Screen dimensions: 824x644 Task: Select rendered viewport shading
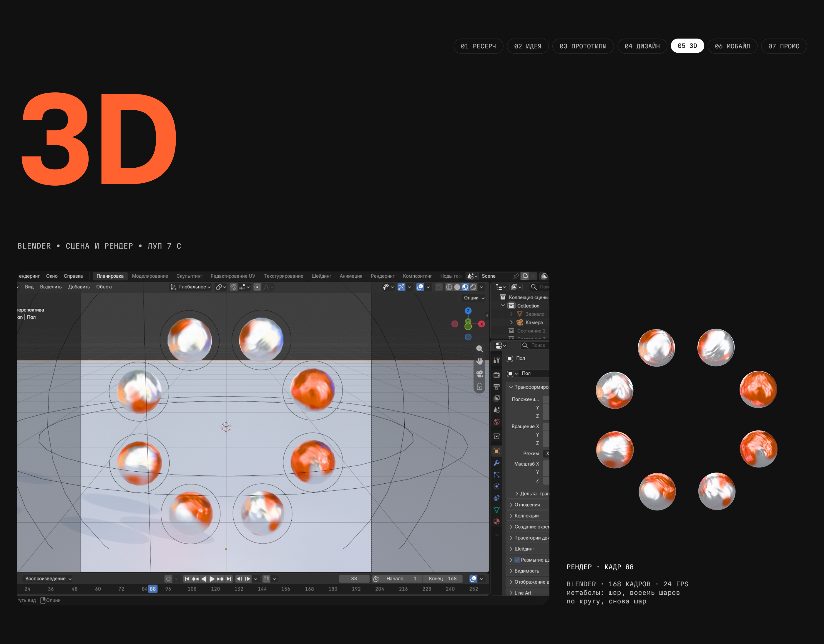[474, 287]
